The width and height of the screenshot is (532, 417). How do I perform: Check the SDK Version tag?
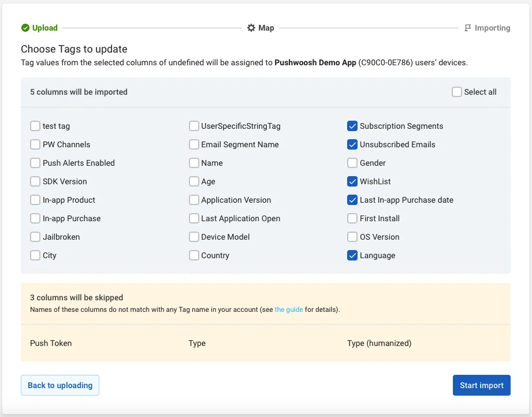(35, 181)
